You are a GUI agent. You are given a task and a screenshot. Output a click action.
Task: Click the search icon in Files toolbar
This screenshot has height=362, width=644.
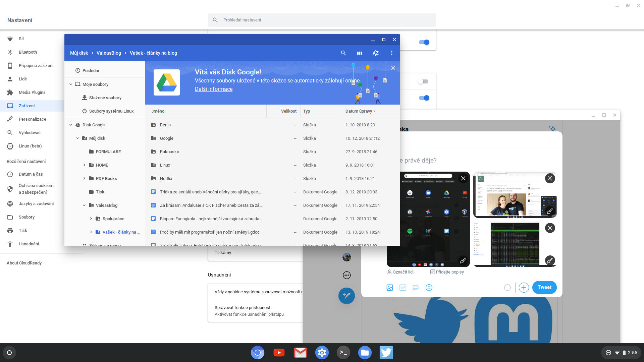tap(343, 53)
